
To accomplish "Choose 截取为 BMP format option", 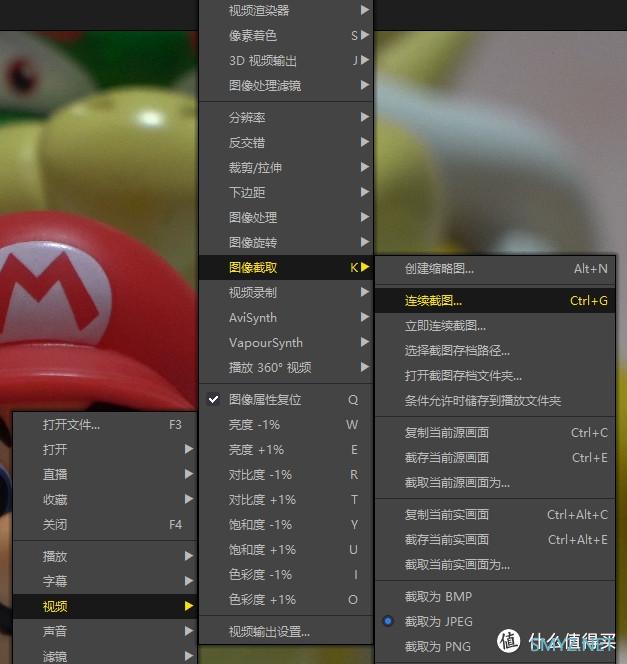I will point(438,597).
